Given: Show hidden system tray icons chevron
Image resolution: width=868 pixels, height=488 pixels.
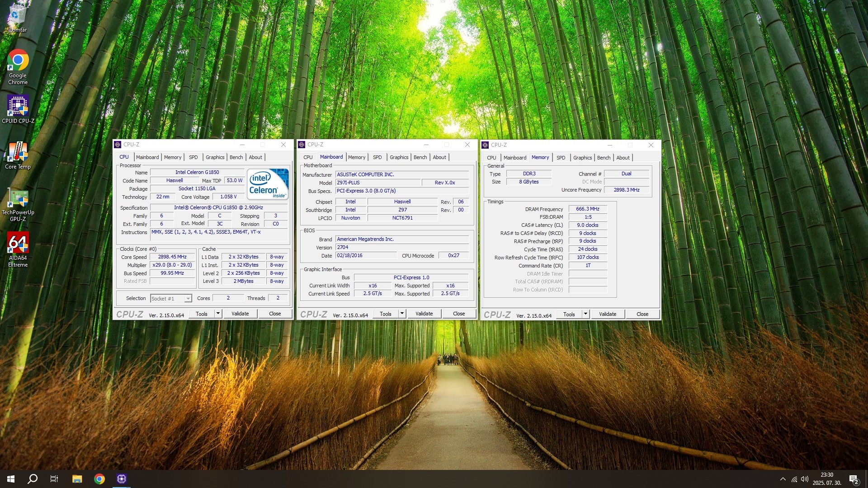Looking at the screenshot, I should (783, 479).
